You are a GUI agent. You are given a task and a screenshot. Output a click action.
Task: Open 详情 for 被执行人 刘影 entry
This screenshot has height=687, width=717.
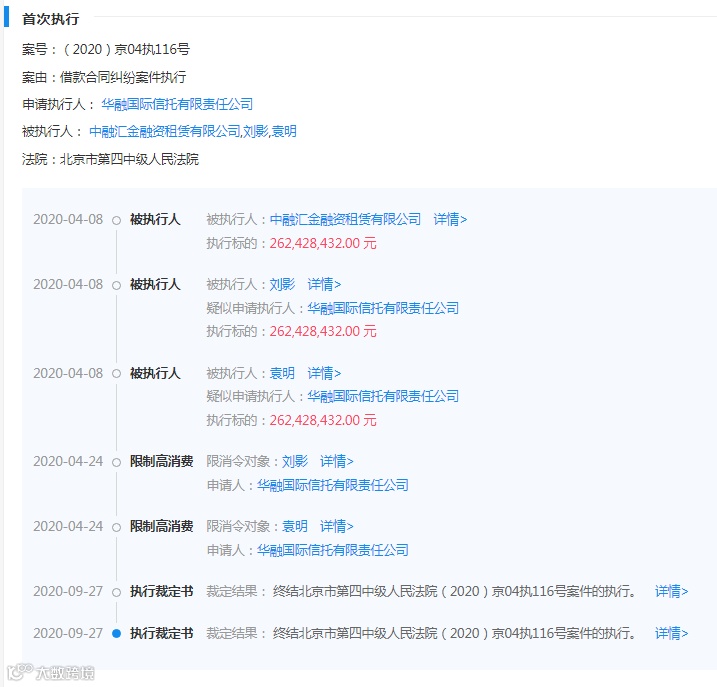point(324,284)
